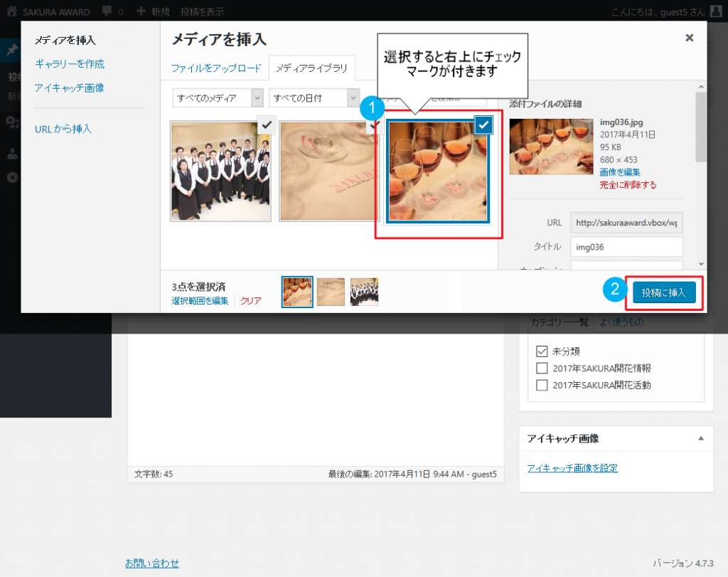The image size is (728, 577).
Task: Click the img036.jpg filename text
Action: tap(621, 122)
